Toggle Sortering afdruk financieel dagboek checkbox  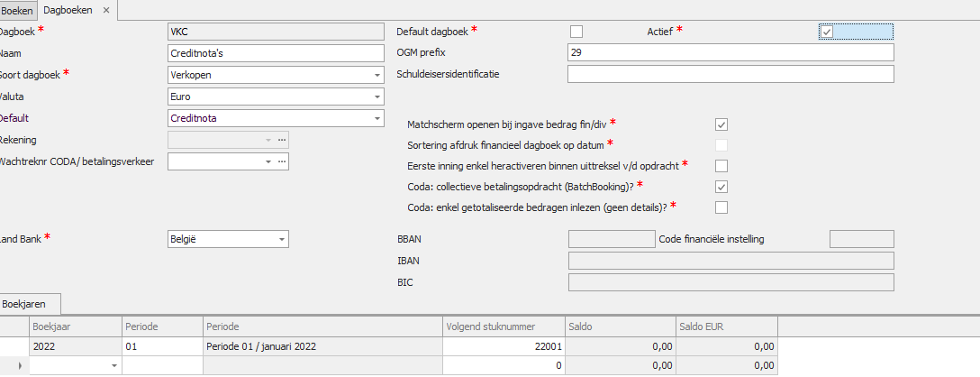(721, 145)
